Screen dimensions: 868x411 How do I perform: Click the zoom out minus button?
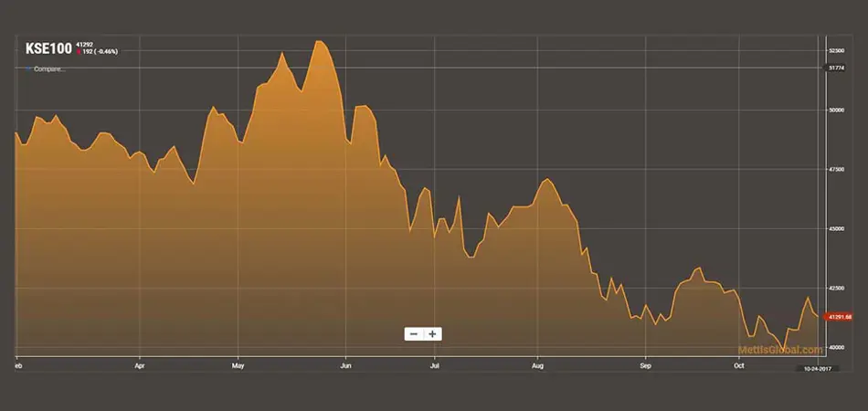click(414, 333)
